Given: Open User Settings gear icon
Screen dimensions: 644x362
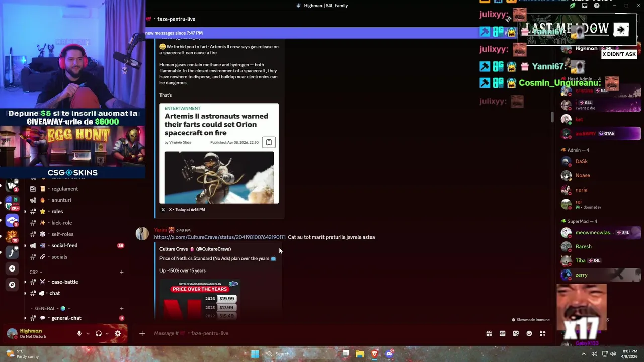Looking at the screenshot, I should coord(118,333).
